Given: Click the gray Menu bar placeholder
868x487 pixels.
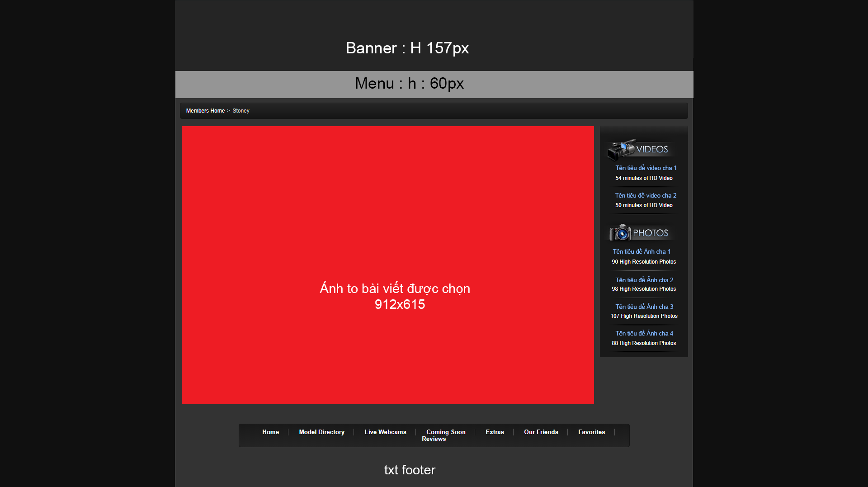Looking at the screenshot, I should coord(434,85).
